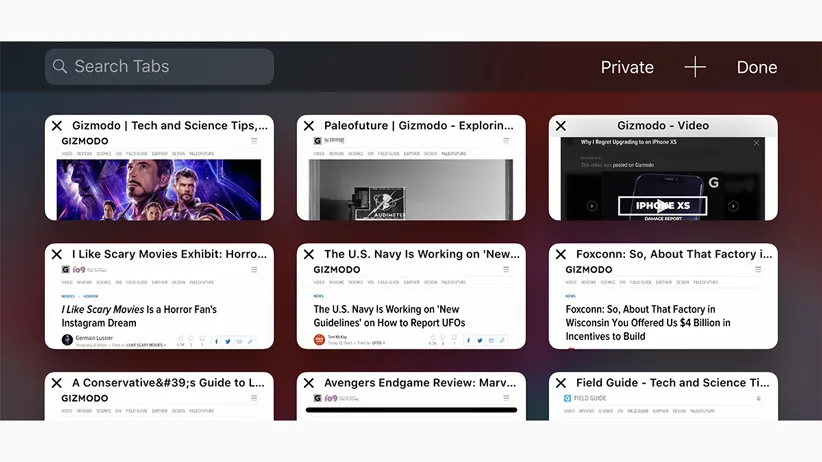Close the Field Guide tab
The height and width of the screenshot is (462, 822).
[561, 383]
